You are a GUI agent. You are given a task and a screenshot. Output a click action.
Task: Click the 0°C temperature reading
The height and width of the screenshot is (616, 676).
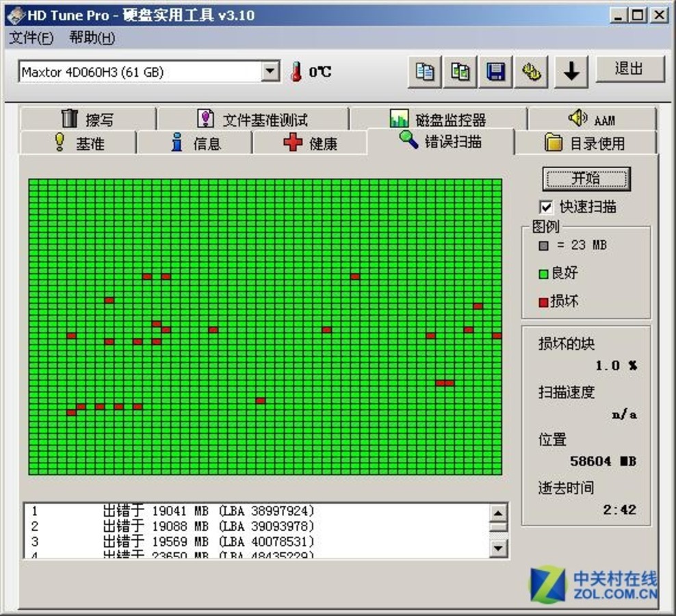point(320,72)
